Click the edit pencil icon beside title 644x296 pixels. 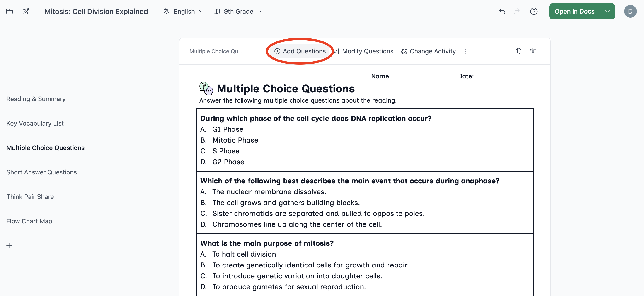[26, 12]
